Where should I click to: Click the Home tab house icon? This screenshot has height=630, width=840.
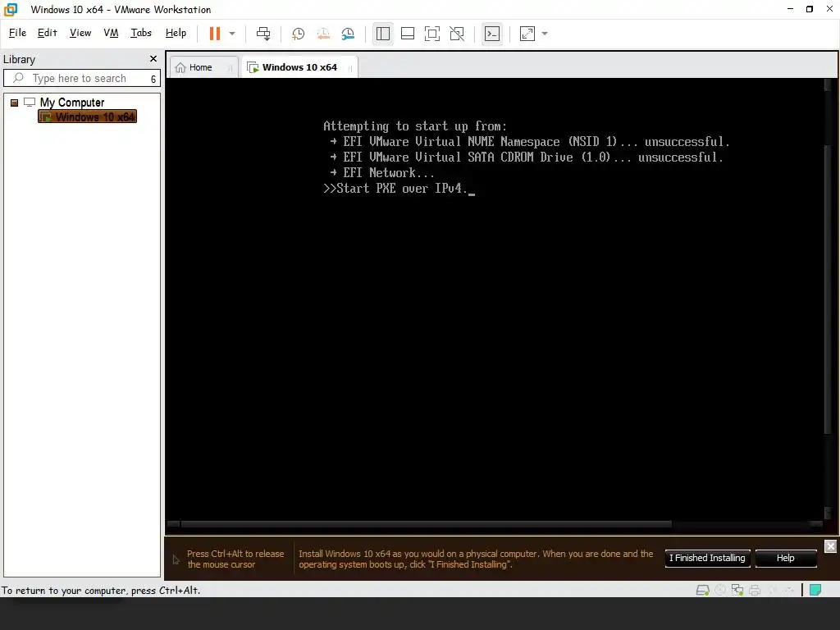180,67
